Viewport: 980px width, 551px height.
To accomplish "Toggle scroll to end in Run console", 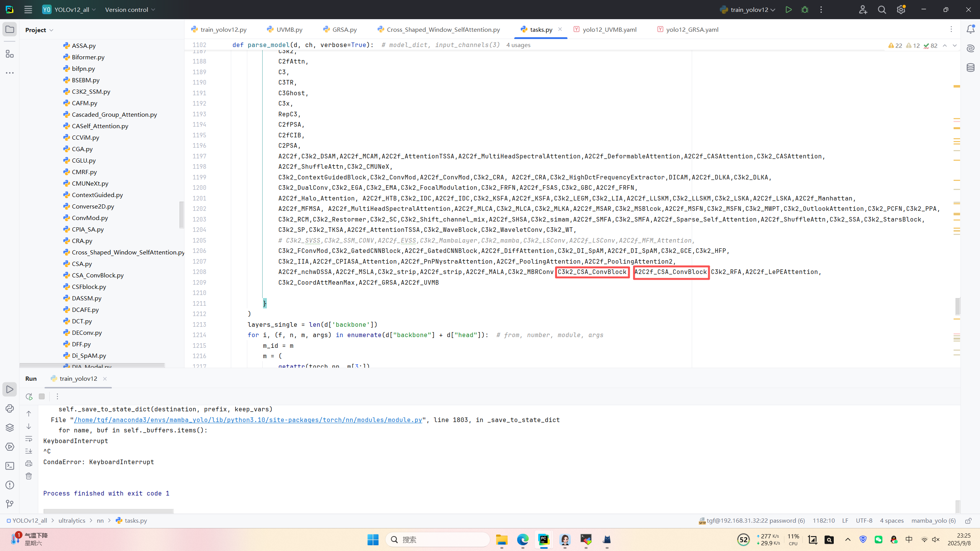I will [29, 451].
